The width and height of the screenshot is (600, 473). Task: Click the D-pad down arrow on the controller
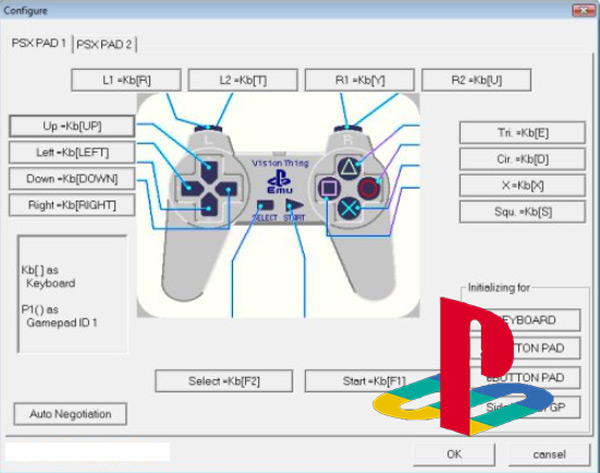207,207
